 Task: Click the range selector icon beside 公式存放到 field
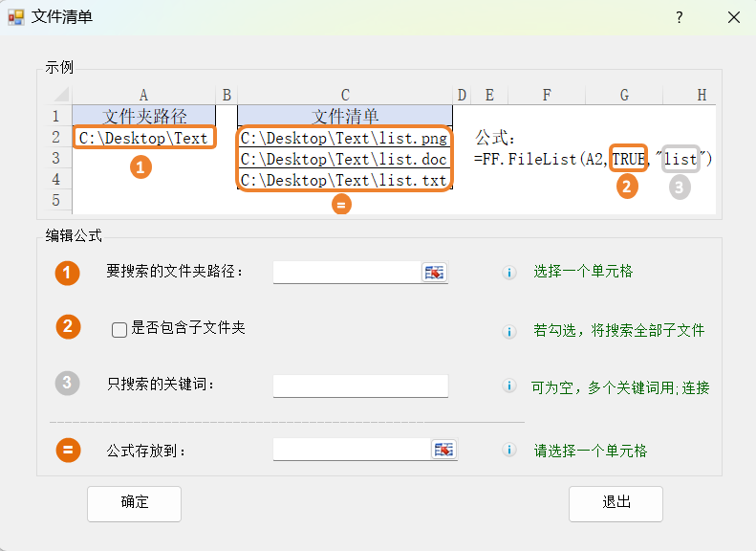(443, 450)
